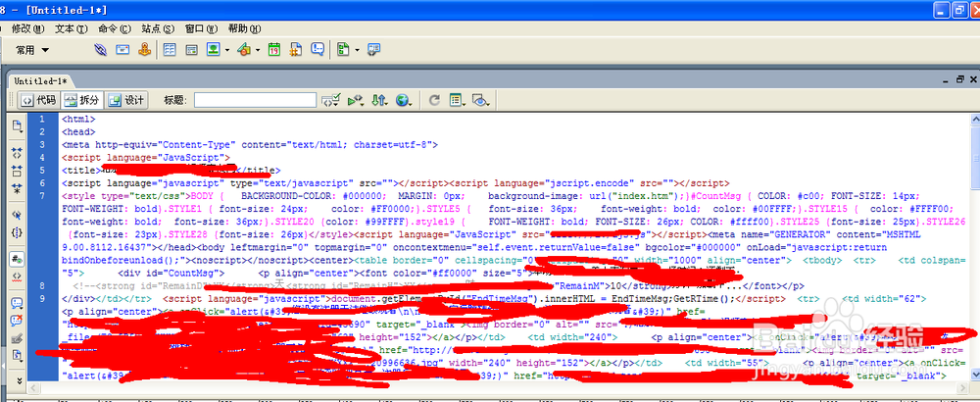Open recent snippets
The image size is (980, 402).
point(17,356)
